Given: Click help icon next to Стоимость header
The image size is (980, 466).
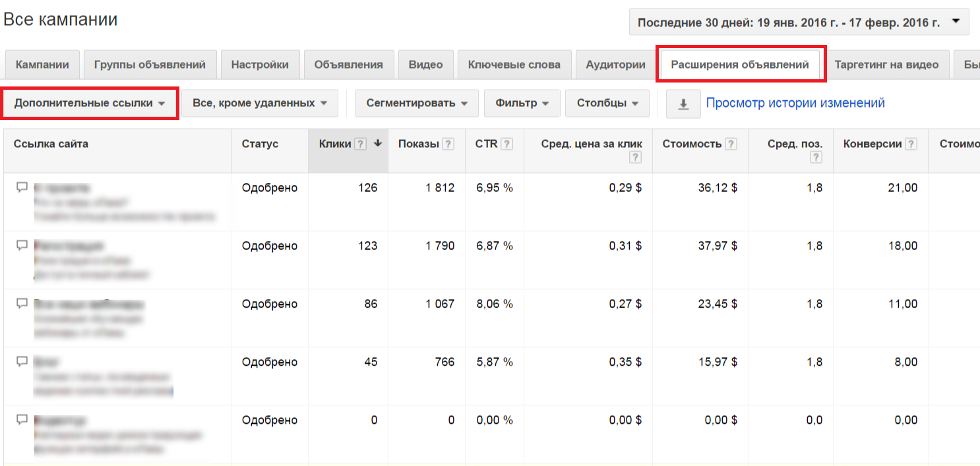Looking at the screenshot, I should [x=731, y=145].
